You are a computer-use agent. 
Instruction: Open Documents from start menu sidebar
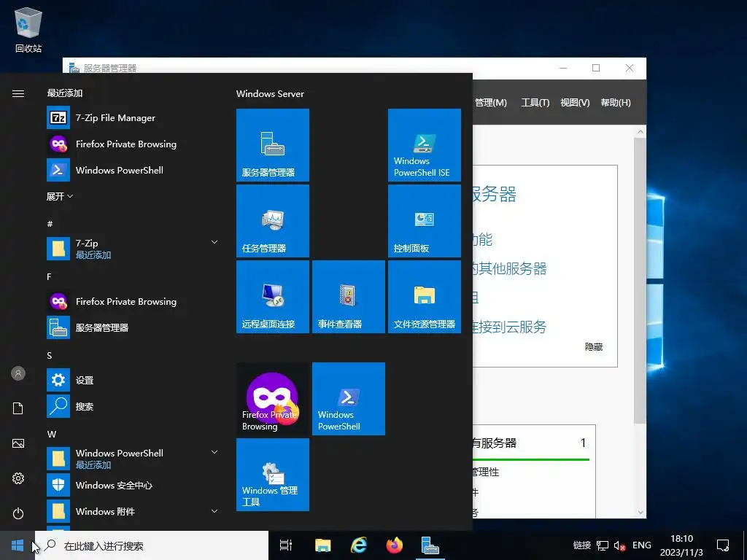point(18,408)
